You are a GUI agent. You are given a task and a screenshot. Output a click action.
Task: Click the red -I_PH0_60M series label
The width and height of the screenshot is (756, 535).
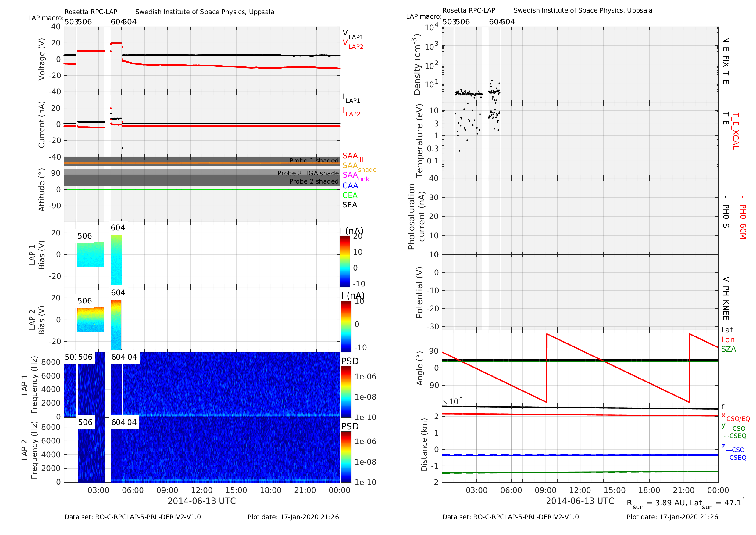743,217
